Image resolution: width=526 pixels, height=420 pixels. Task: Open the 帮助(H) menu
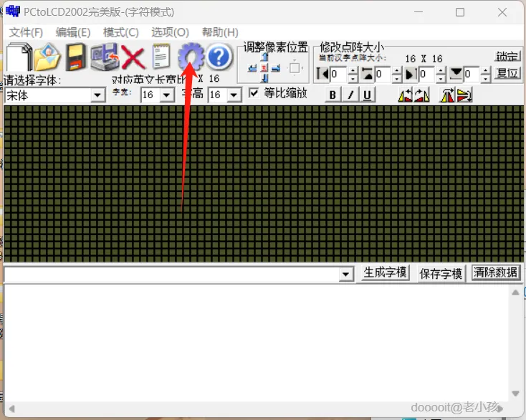point(220,32)
